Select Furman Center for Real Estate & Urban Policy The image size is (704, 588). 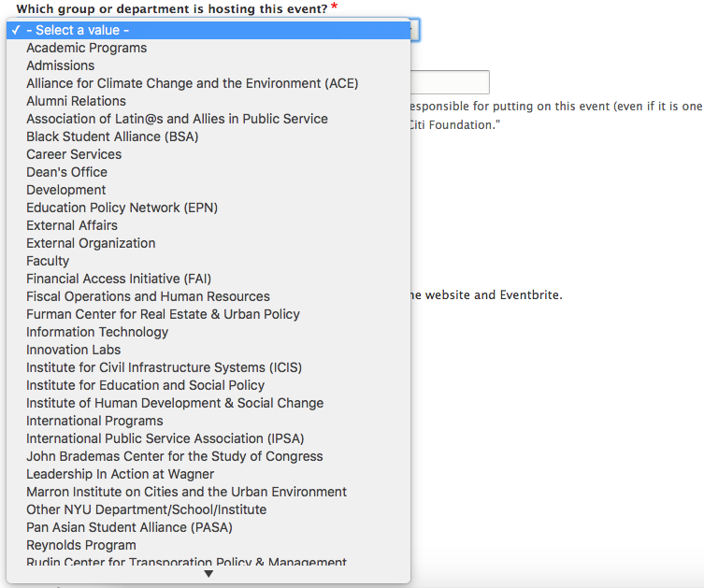[x=163, y=314]
